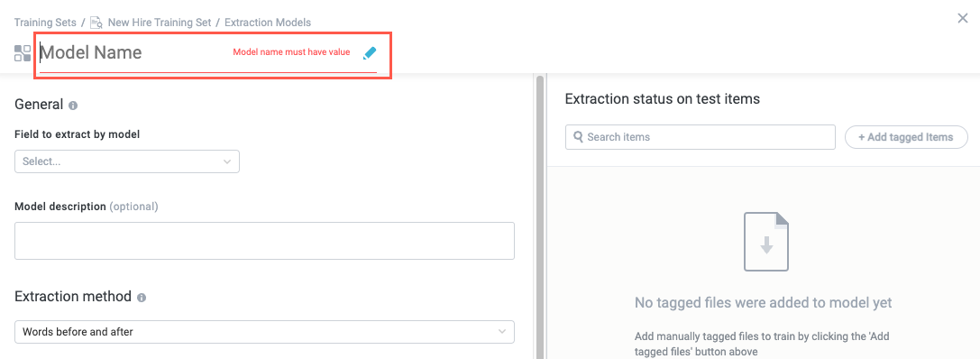
Task: Click 'No tagged files were added to model yet' text
Action: pos(763,303)
